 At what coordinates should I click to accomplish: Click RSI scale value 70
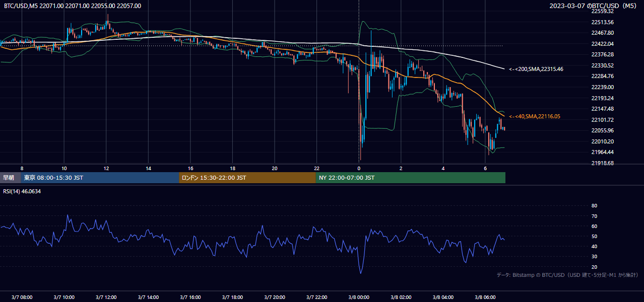[x=594, y=216]
